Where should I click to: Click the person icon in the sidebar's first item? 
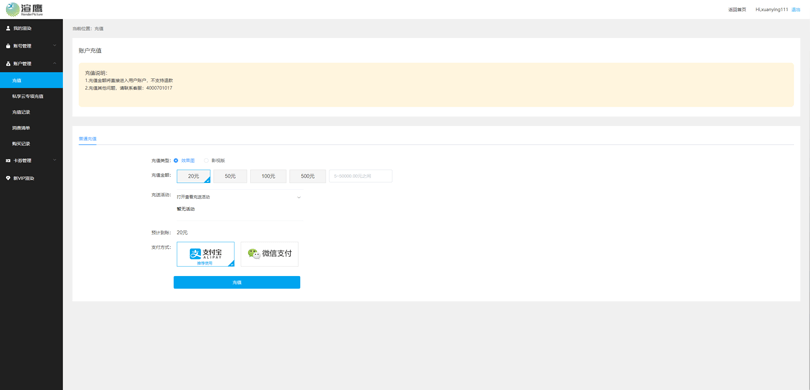(x=8, y=28)
